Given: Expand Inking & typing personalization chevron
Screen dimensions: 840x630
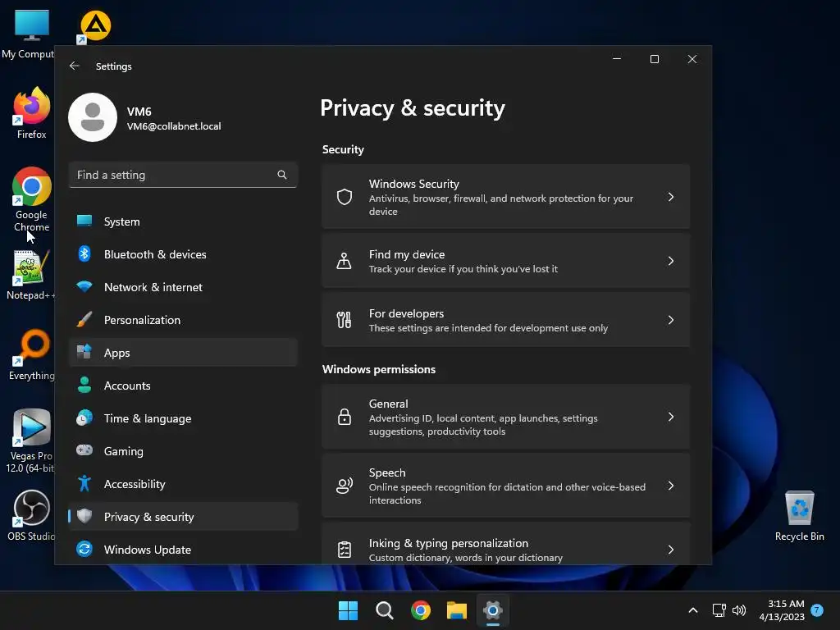Looking at the screenshot, I should coord(671,550).
